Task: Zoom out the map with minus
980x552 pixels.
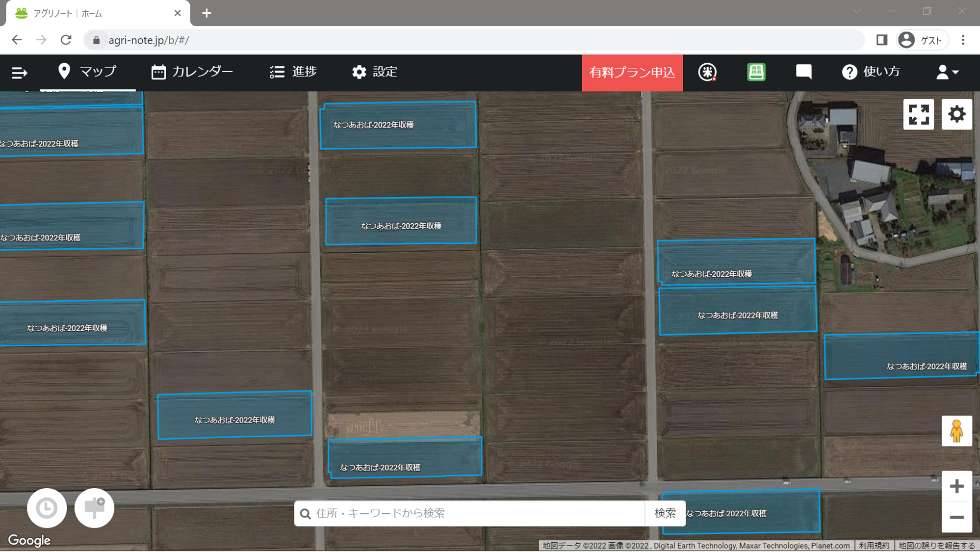Action: (x=956, y=517)
